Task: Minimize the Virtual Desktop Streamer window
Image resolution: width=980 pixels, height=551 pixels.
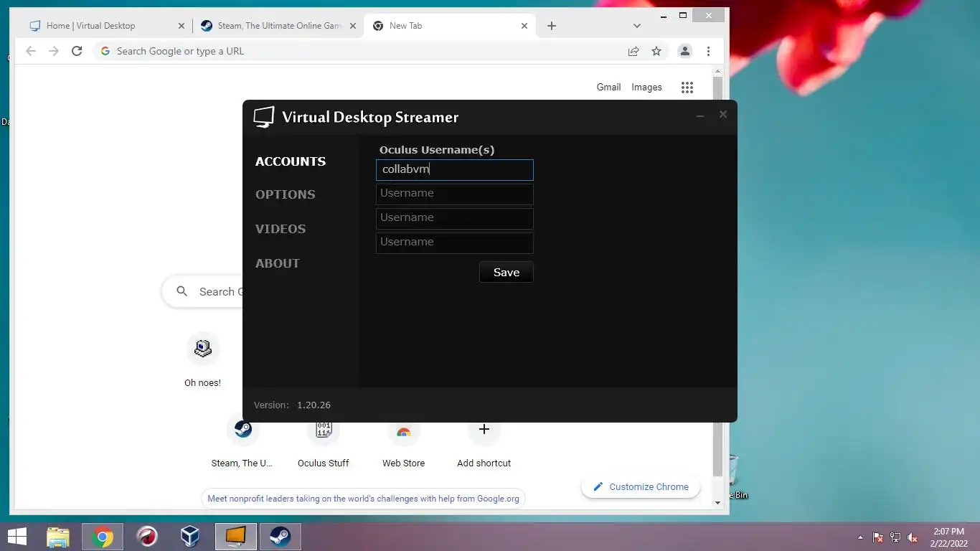Action: pyautogui.click(x=700, y=116)
